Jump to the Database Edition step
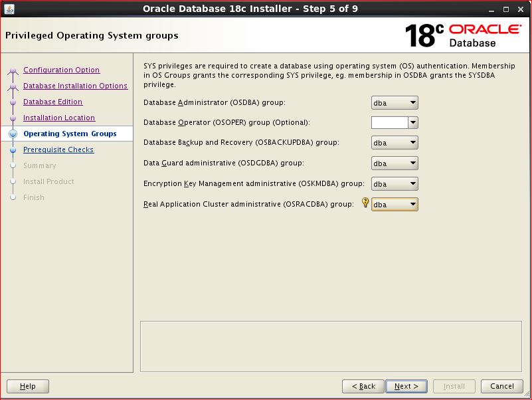 click(x=52, y=102)
